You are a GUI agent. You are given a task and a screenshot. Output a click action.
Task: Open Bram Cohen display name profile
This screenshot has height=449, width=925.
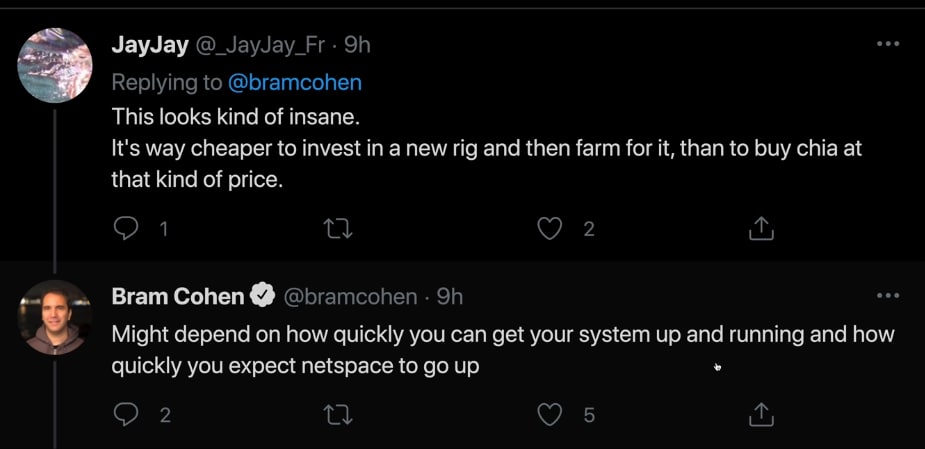(178, 296)
